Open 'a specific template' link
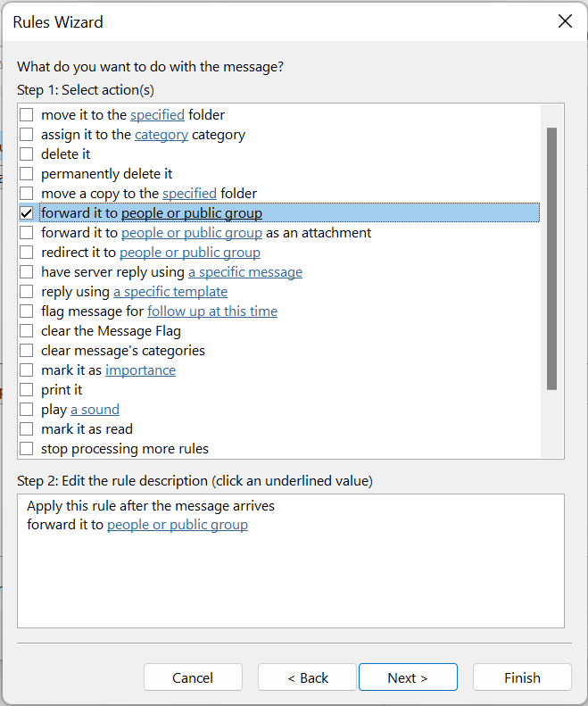The height and width of the screenshot is (706, 588). [x=170, y=292]
